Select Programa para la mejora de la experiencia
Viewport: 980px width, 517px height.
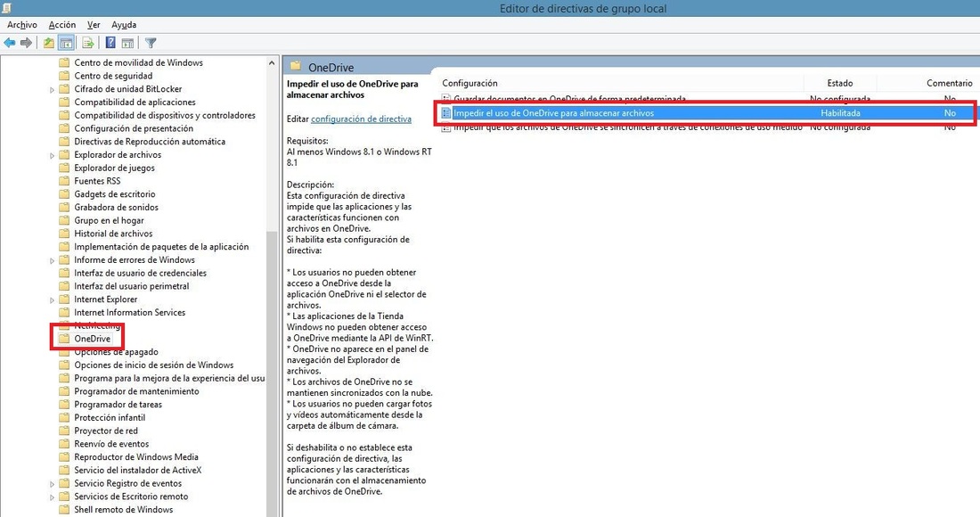(x=169, y=378)
